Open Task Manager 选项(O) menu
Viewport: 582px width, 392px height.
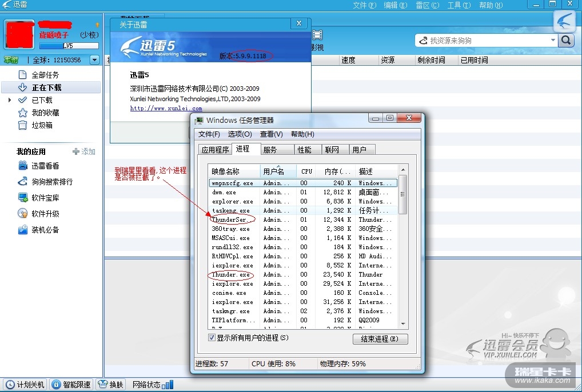click(240, 134)
